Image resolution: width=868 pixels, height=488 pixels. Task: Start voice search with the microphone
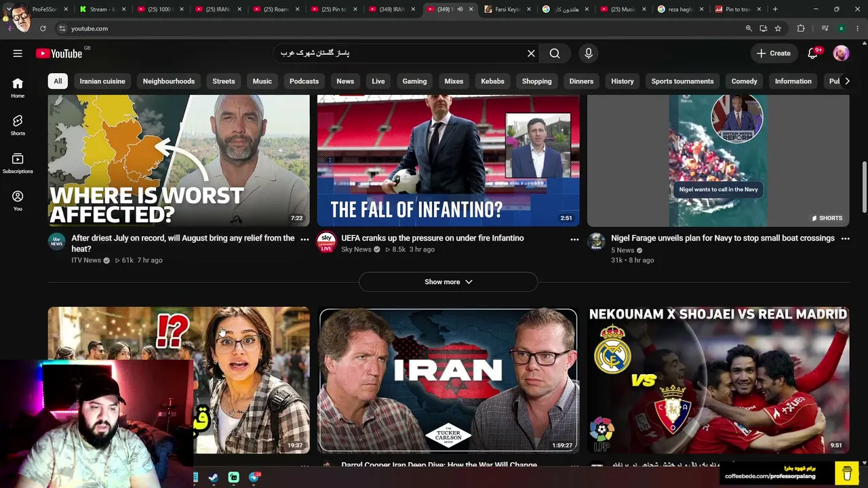pos(589,54)
